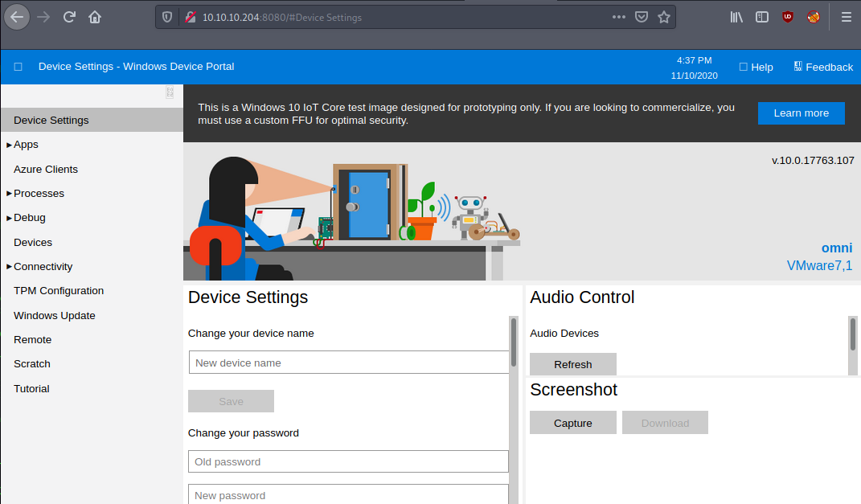Click the sidebar collapse icon above Device Settings
The height and width of the screenshot is (504, 861).
(170, 92)
